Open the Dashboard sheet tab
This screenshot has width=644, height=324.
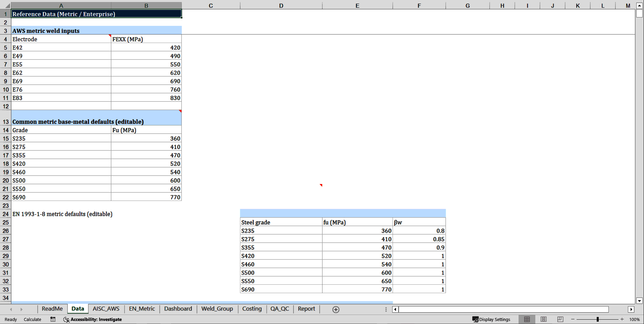[178, 309]
